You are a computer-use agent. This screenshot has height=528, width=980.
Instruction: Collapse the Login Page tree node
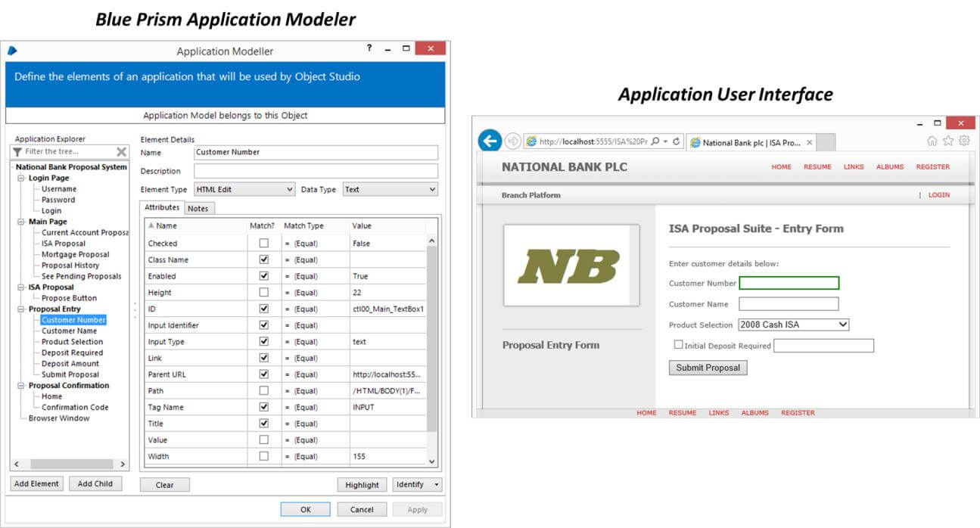[21, 179]
